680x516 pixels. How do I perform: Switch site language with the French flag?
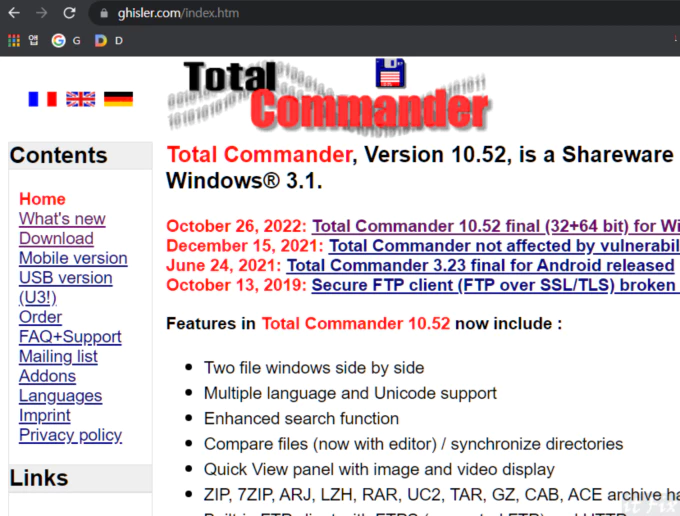pyautogui.click(x=42, y=99)
